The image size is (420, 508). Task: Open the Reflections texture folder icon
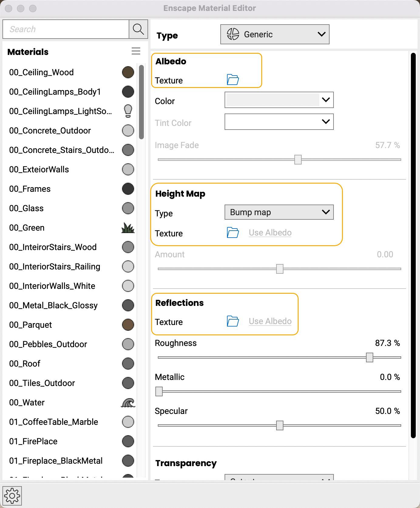[x=233, y=321]
